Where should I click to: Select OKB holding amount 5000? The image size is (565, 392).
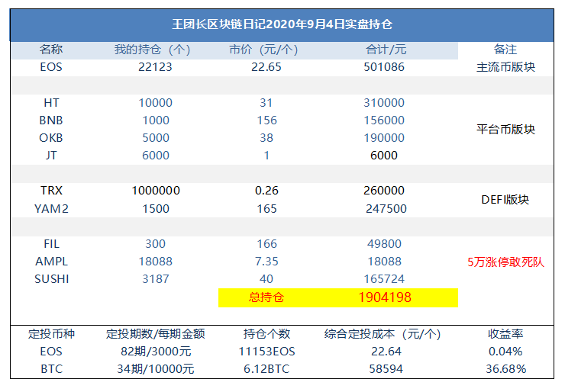click(156, 138)
